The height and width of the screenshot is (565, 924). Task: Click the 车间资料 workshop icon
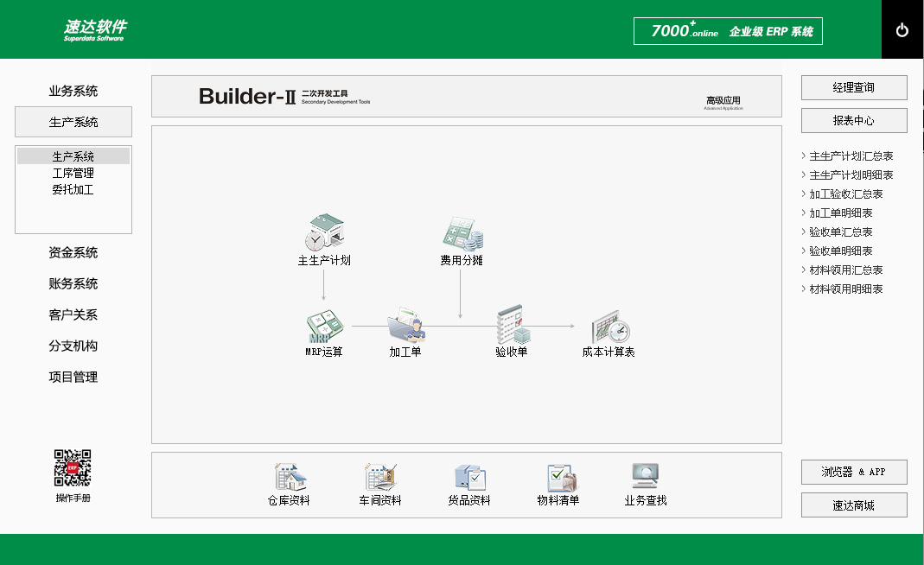tap(380, 478)
